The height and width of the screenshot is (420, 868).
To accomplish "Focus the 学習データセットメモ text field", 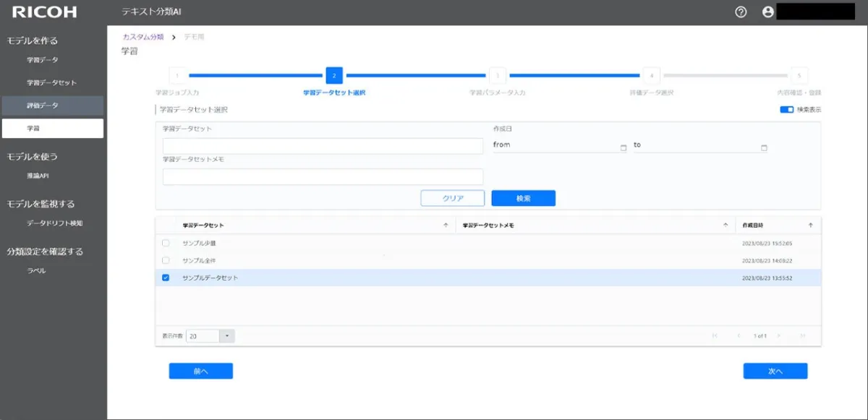I will point(323,177).
